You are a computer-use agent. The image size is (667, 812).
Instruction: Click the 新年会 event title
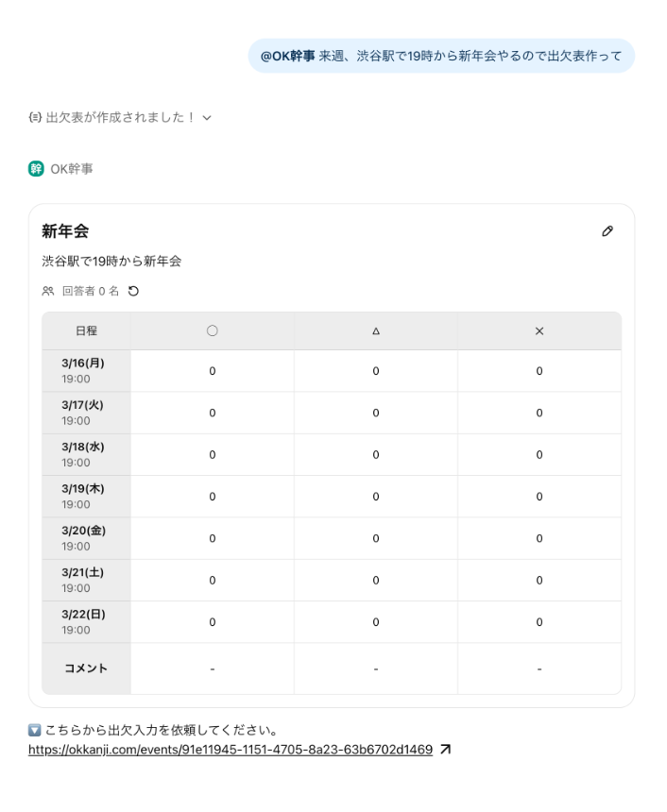point(65,231)
